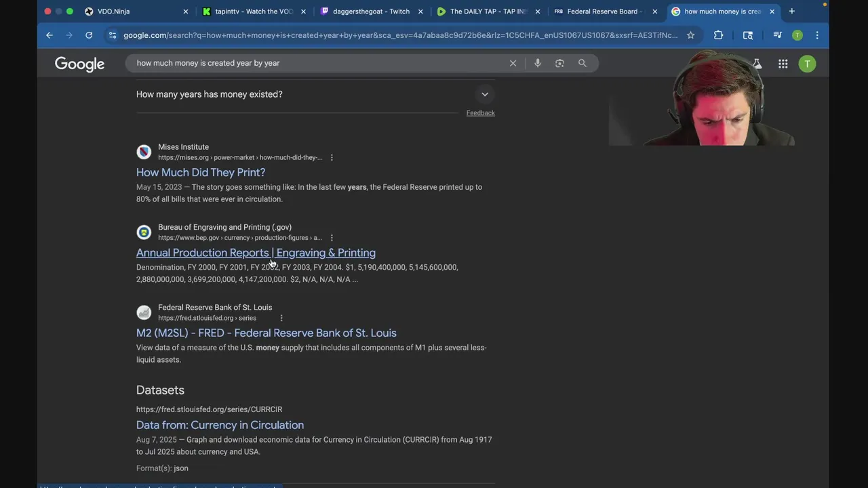Click fred.stlouisfed.org/series/CURRCIR dataset URL text

209,409
